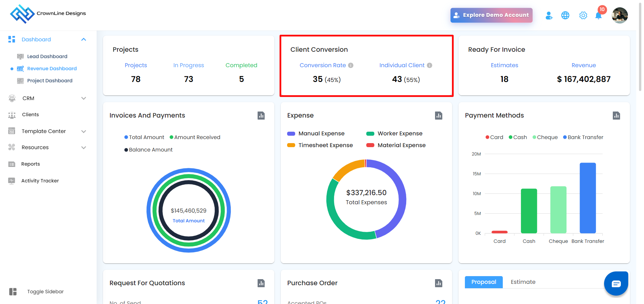Click the blue Bank Transfer bar
The width and height of the screenshot is (644, 304).
588,198
